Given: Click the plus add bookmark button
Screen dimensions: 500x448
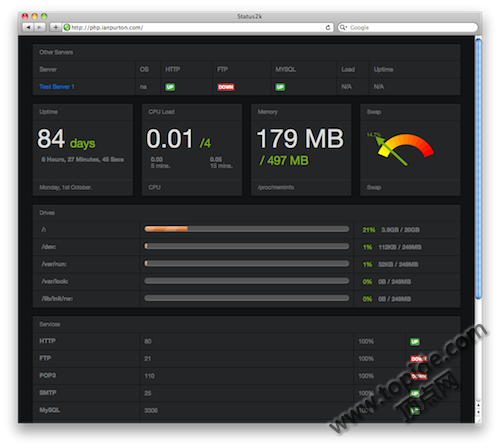Looking at the screenshot, I should (55, 27).
